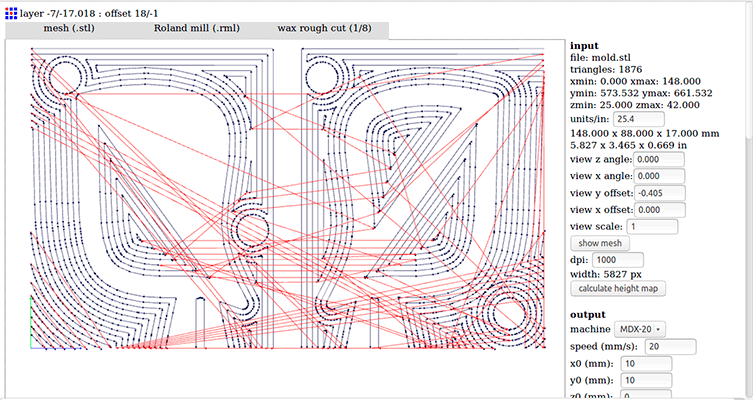Click the 'ymin: 573.532 ymax: 661.532' text
Image resolution: width=753 pixels, height=400 pixels.
641,93
